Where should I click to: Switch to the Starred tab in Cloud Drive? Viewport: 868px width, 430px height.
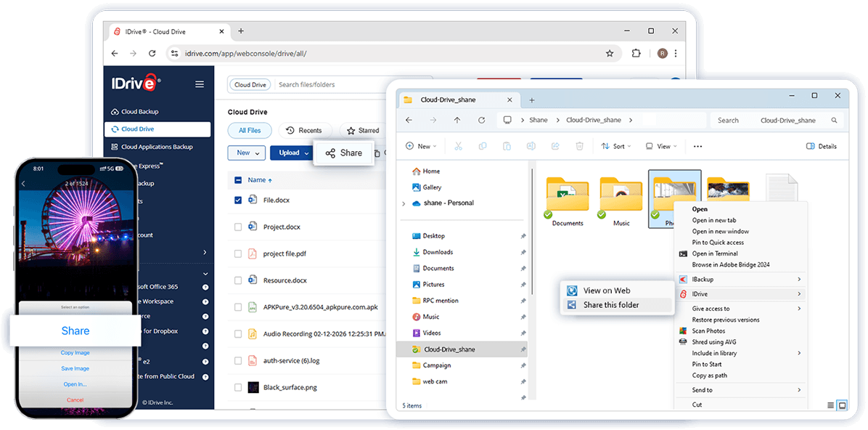point(364,131)
